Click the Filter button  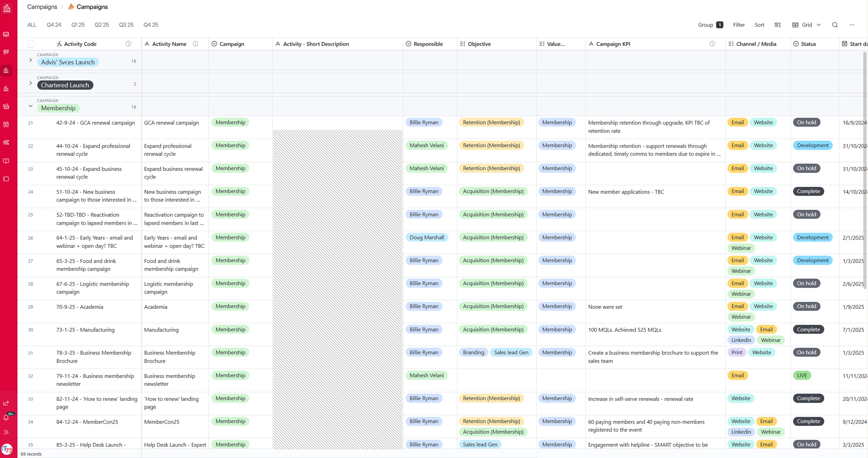[x=739, y=25]
